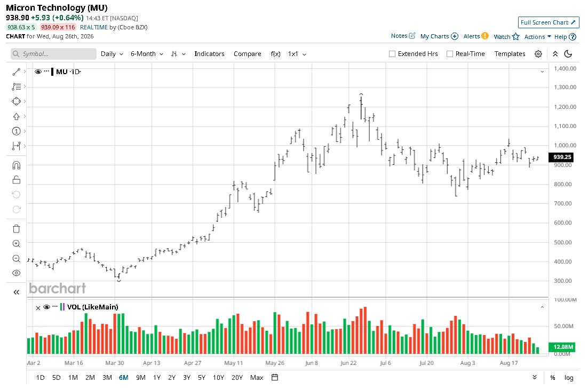The image size is (588, 390).
Task: Expand the trend line tool submenu arrow
Action: 25,71
